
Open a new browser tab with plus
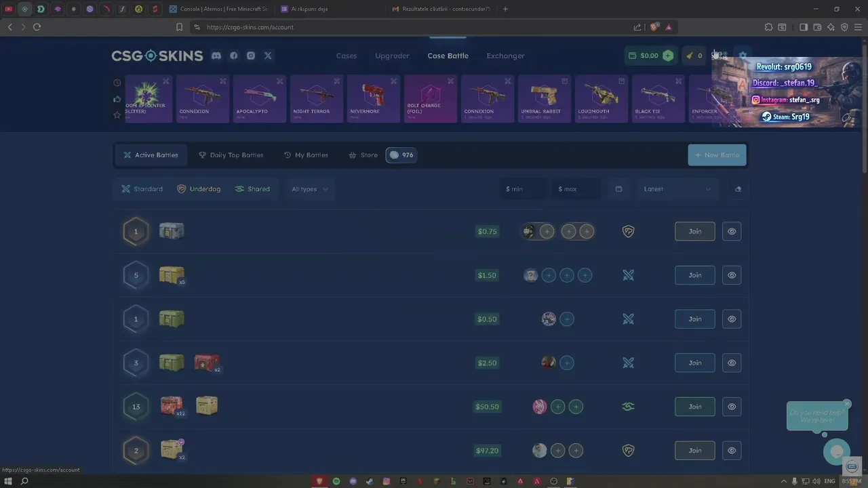pyautogui.click(x=505, y=9)
